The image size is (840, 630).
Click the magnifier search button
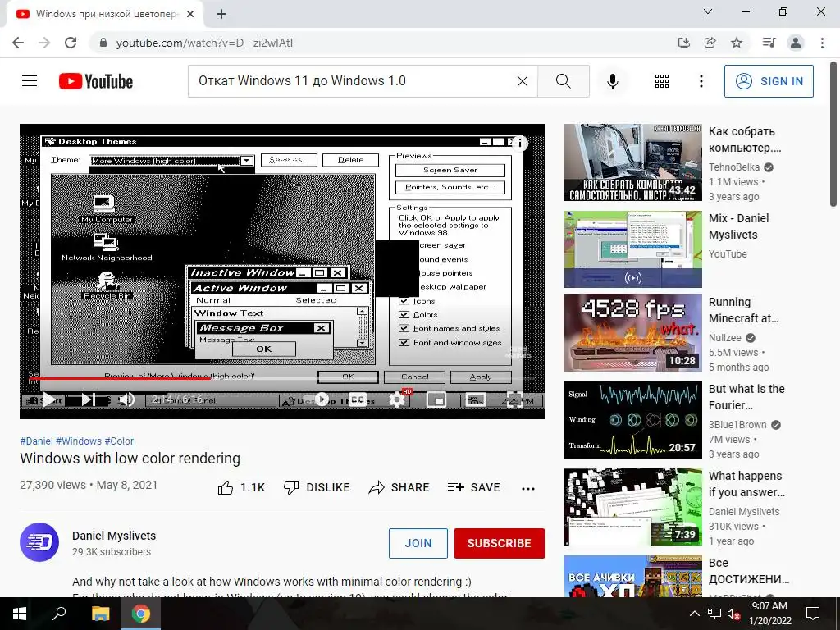pyautogui.click(x=563, y=81)
